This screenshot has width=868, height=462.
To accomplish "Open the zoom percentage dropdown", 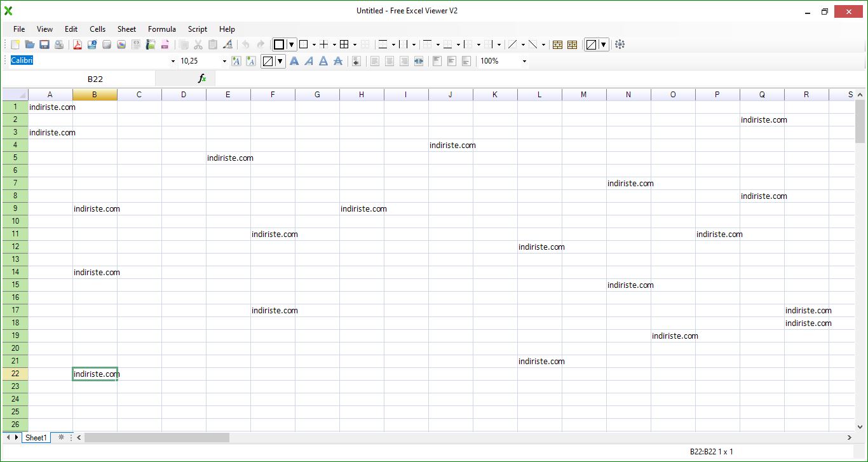I will pyautogui.click(x=524, y=61).
